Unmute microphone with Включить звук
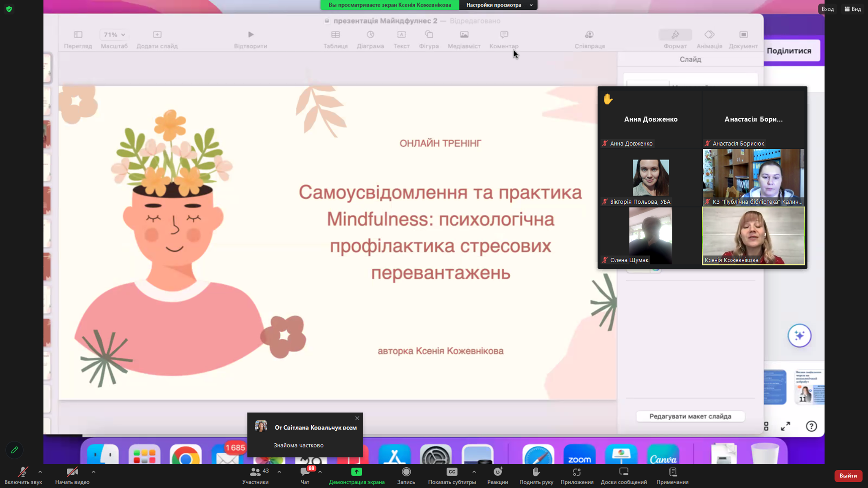868x488 pixels. [23, 475]
